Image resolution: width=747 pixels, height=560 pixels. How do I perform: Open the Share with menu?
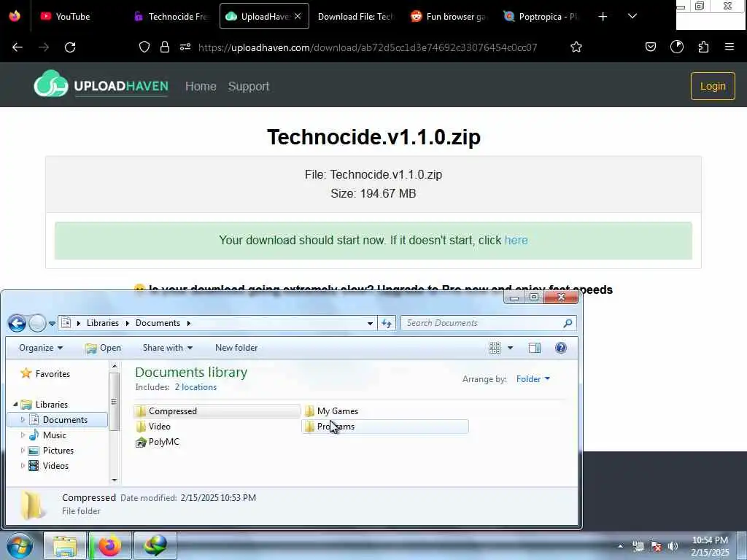168,348
